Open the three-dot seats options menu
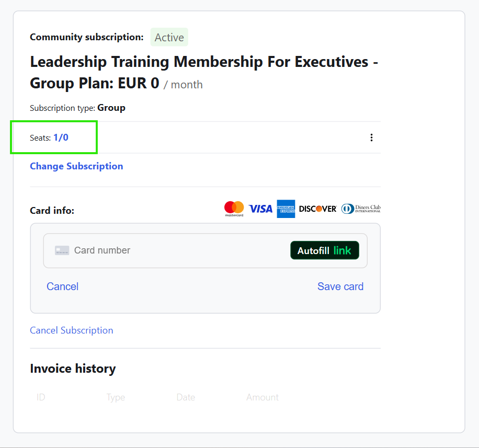The width and height of the screenshot is (479, 448). 371,137
